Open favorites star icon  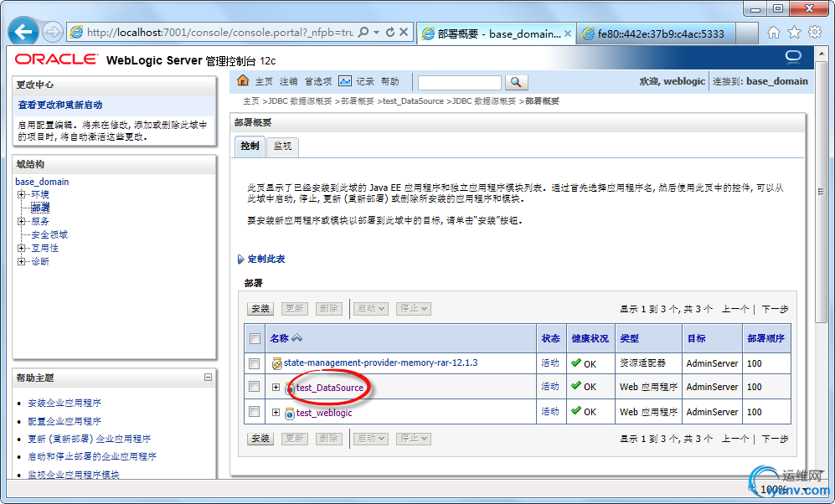tap(795, 33)
